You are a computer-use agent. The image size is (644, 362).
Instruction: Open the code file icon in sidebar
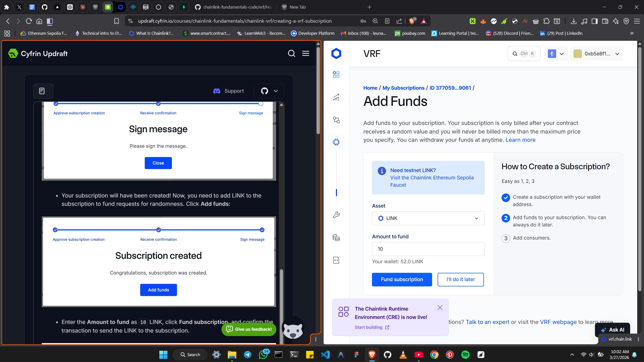336,260
